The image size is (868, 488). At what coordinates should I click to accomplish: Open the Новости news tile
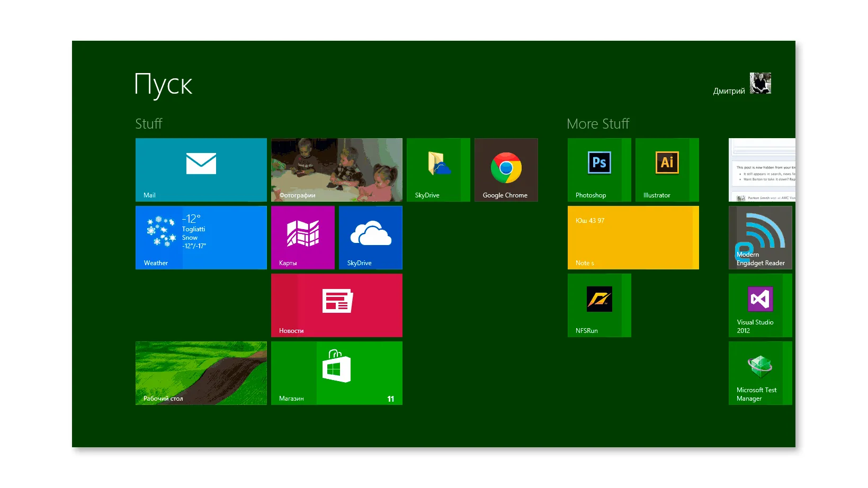336,305
